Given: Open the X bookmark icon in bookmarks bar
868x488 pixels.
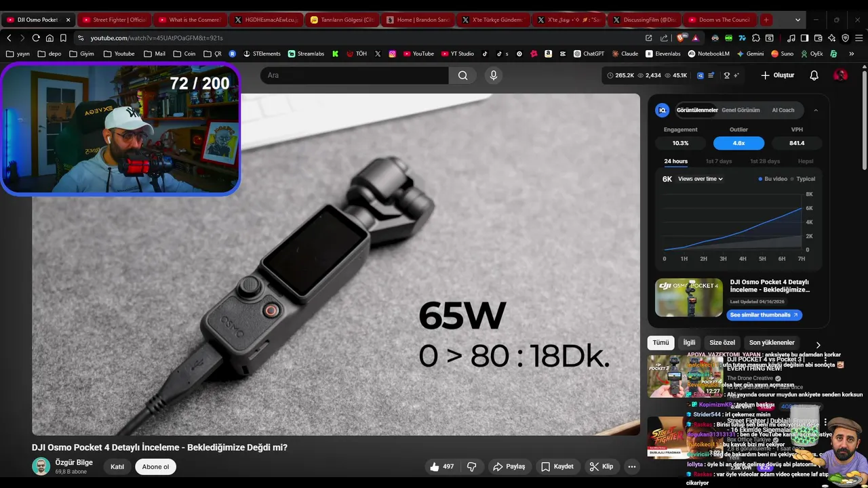Looking at the screenshot, I should [378, 54].
